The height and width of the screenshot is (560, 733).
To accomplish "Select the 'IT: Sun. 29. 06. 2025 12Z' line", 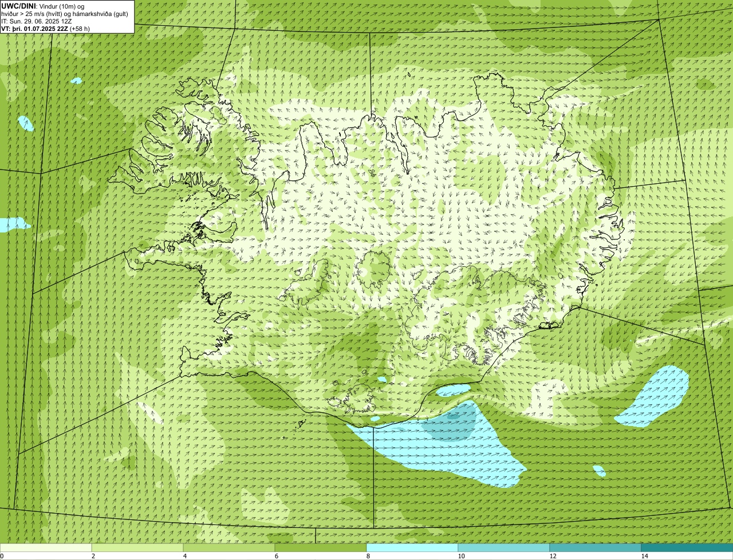I will coord(37,21).
